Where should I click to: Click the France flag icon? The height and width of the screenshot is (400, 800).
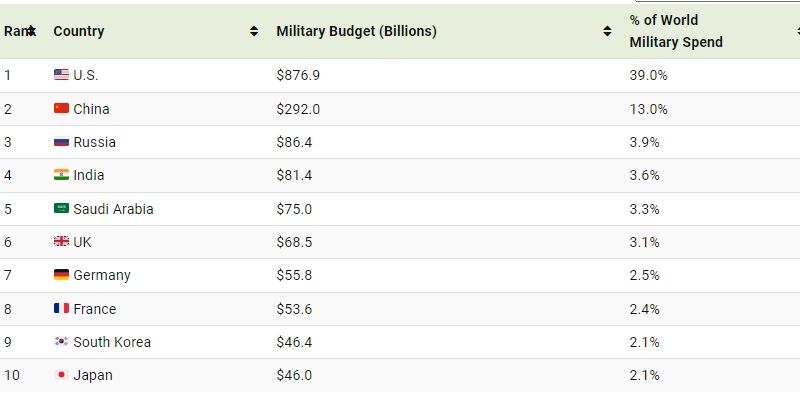(x=61, y=309)
